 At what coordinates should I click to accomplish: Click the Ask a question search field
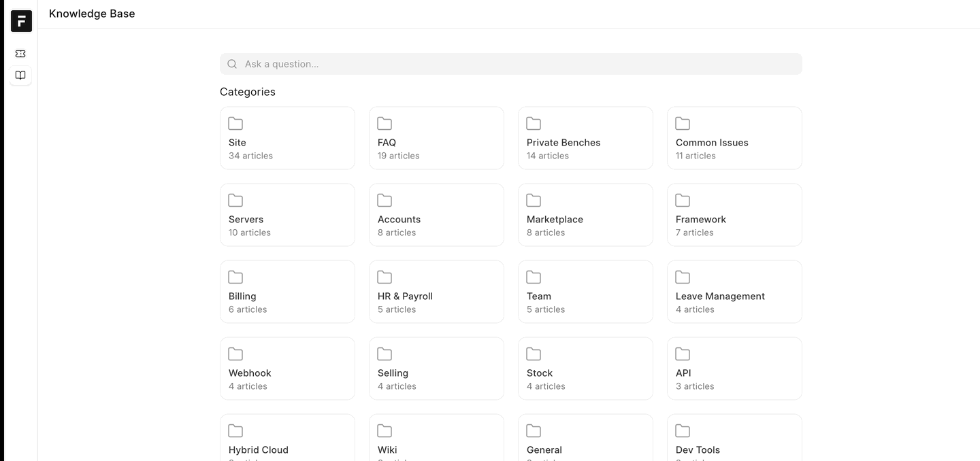tap(476, 63)
